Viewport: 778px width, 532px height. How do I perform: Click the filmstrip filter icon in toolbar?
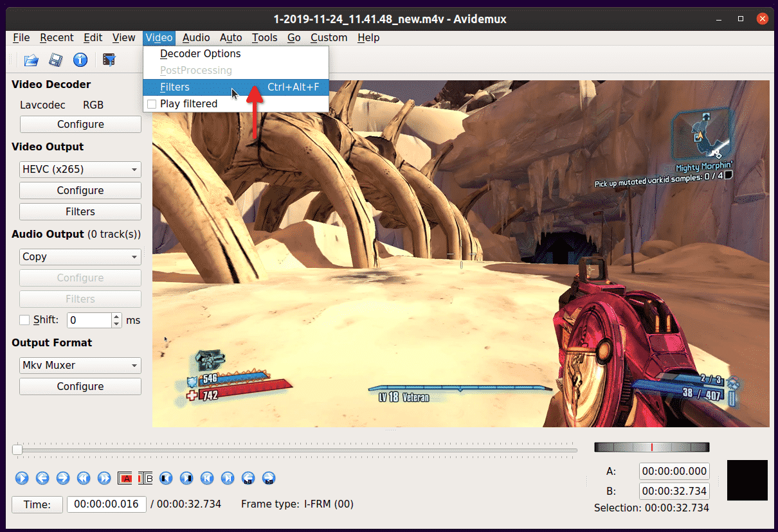[109, 60]
